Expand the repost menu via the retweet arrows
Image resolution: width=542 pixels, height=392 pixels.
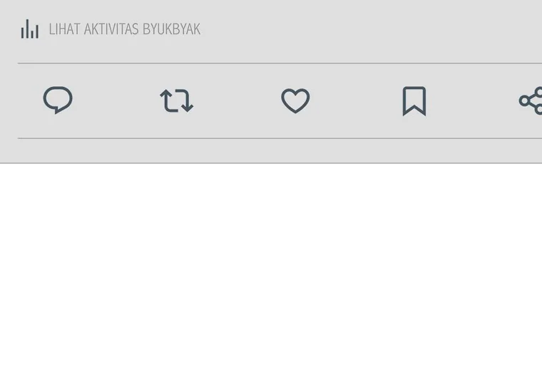click(x=177, y=100)
